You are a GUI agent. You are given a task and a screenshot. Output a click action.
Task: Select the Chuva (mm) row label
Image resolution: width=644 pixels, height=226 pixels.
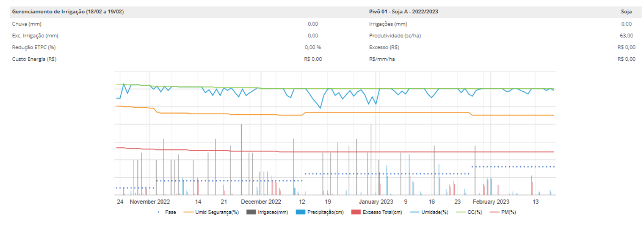(26, 24)
